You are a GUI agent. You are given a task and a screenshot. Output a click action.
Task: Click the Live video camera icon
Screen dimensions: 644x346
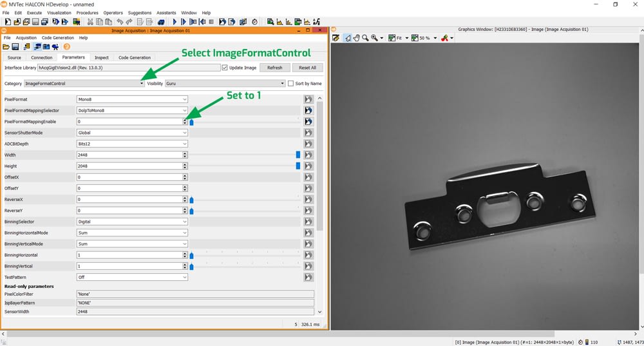pos(55,47)
